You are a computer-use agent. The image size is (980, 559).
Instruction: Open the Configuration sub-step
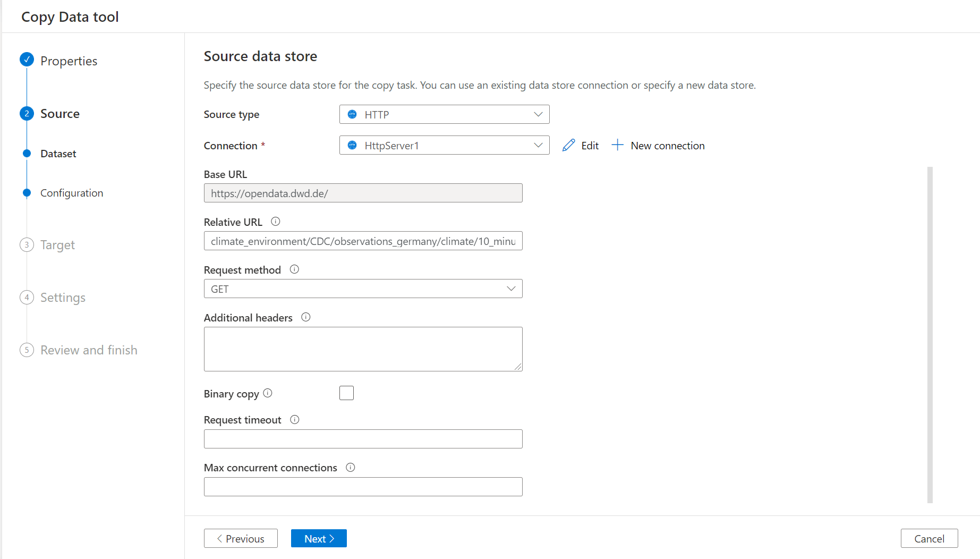pyautogui.click(x=72, y=193)
